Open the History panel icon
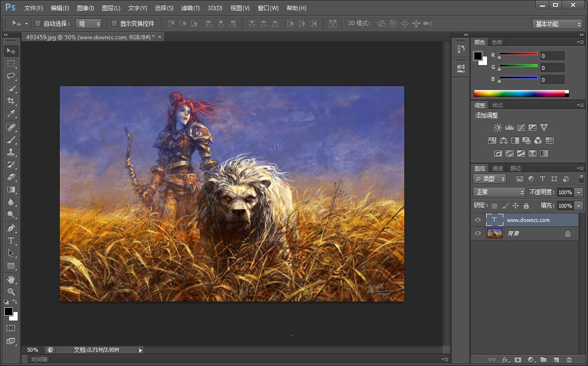This screenshot has width=588, height=366. [x=461, y=49]
